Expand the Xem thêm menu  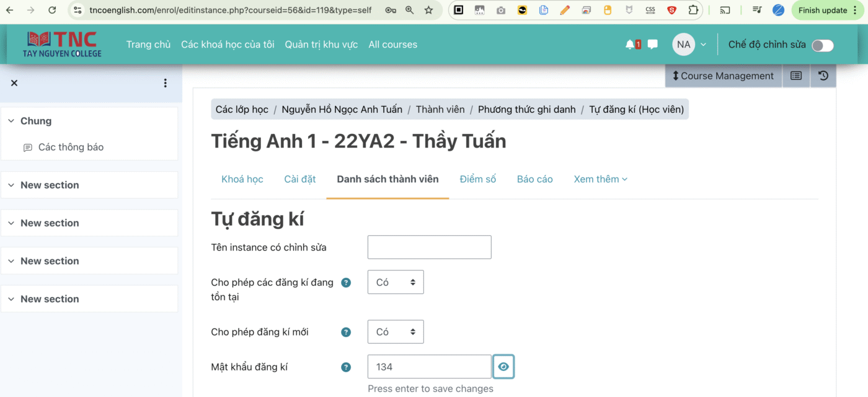click(x=600, y=179)
